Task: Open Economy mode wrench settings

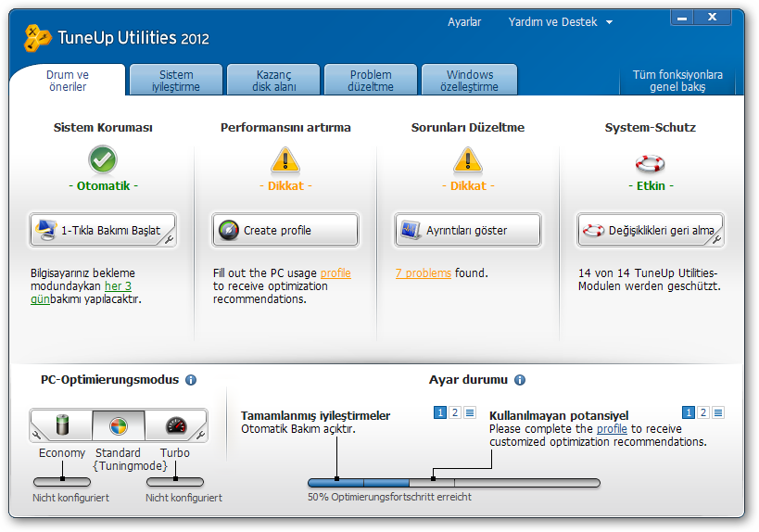Action: click(37, 435)
